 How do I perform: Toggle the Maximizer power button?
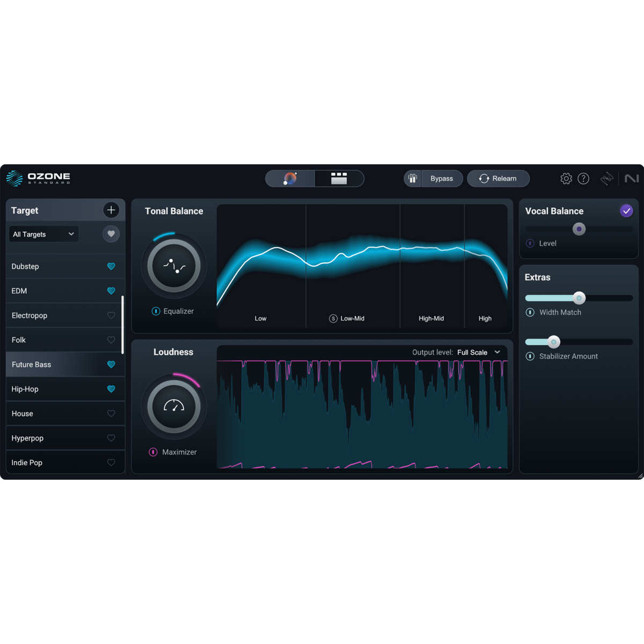tap(153, 452)
